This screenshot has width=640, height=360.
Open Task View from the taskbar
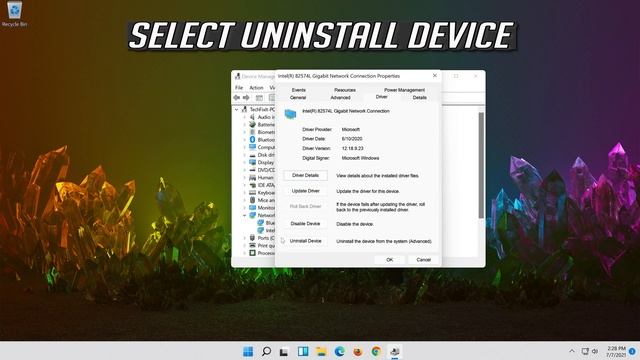(x=284, y=351)
